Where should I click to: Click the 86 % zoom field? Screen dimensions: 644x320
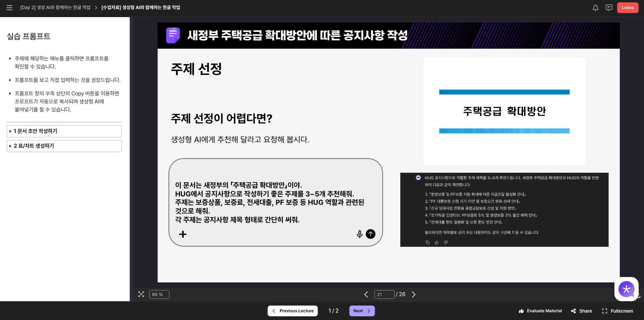coord(159,294)
